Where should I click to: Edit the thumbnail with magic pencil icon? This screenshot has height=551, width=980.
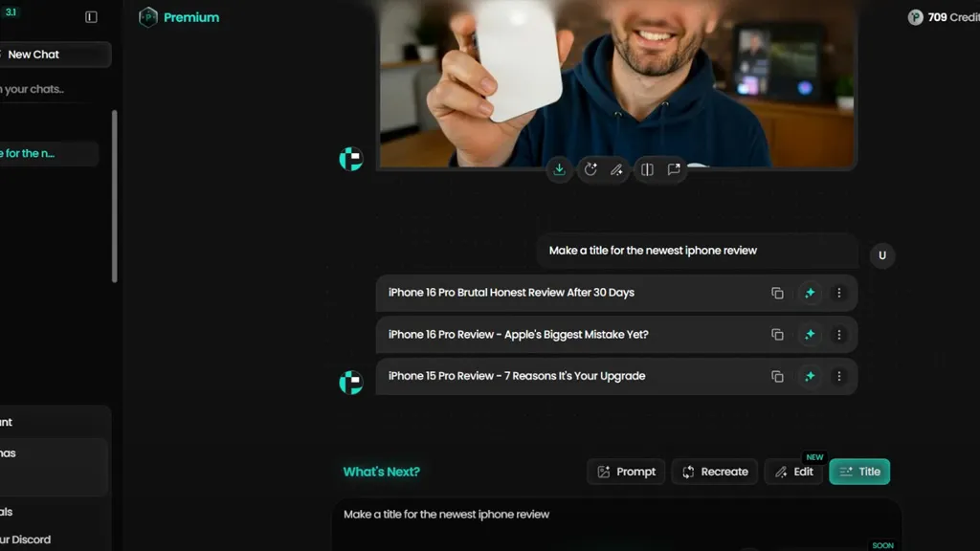coord(617,169)
